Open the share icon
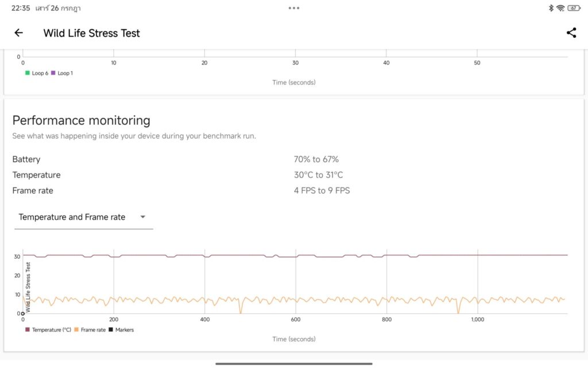Viewport: 588px width, 368px height. tap(571, 33)
